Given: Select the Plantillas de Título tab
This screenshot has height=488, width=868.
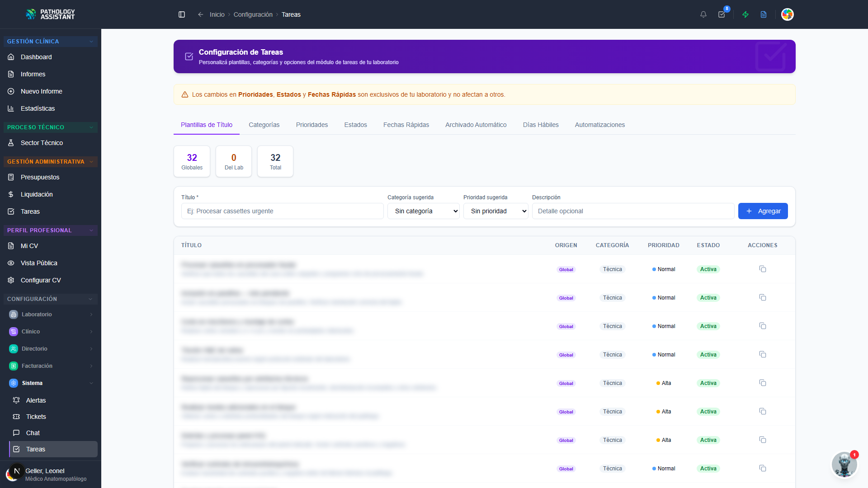Looking at the screenshot, I should tap(207, 125).
